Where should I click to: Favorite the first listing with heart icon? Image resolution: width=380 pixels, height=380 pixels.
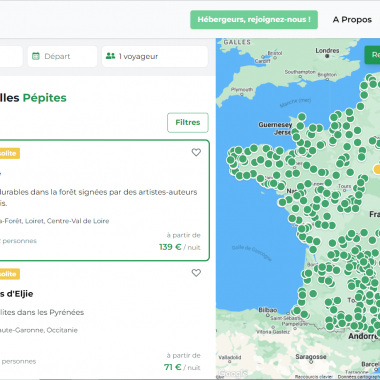[x=196, y=152]
